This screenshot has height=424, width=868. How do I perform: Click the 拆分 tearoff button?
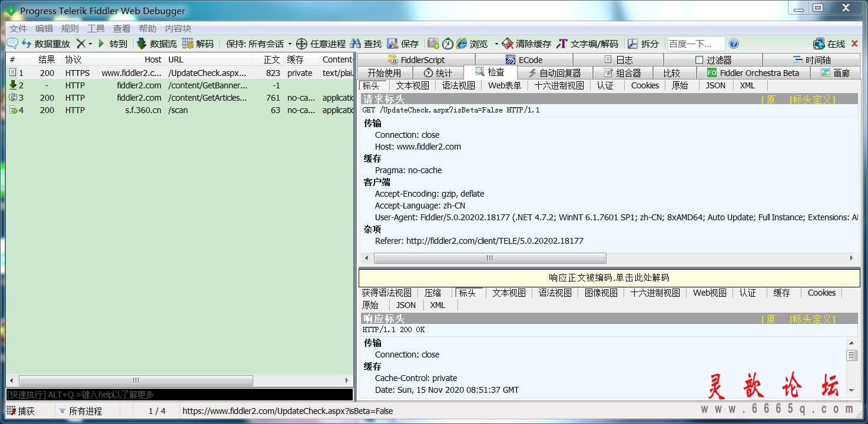(643, 44)
